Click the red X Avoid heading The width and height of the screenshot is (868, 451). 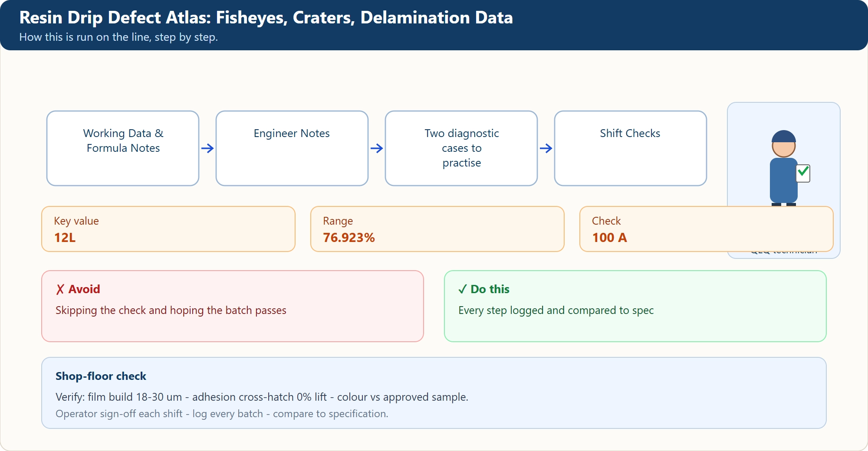pyautogui.click(x=78, y=289)
